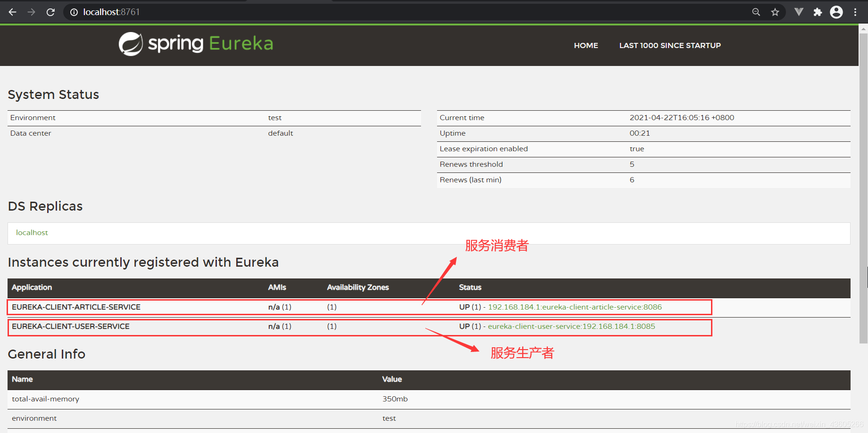Reload the page with refresh icon

click(x=50, y=12)
